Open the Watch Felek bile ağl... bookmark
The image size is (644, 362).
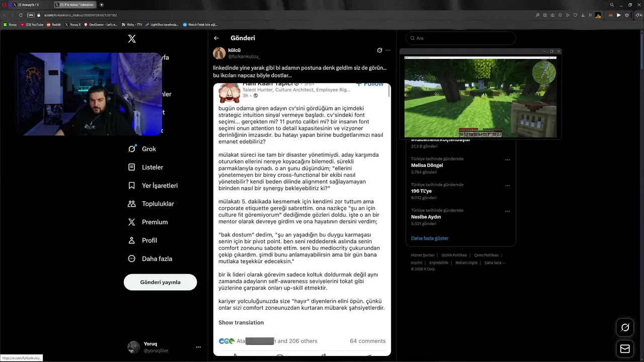[200, 24]
